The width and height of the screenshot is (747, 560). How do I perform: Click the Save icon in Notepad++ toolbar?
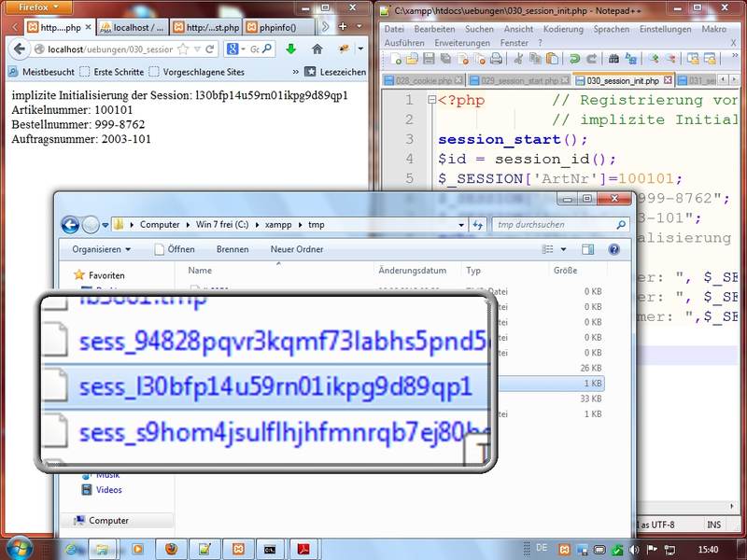pyautogui.click(x=429, y=59)
